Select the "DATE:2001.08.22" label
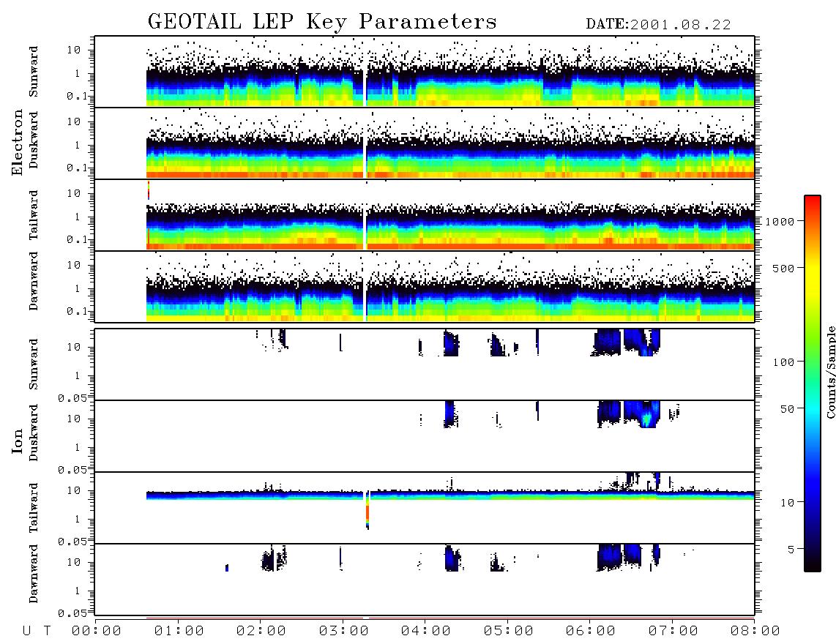836x644 pixels. point(658,25)
